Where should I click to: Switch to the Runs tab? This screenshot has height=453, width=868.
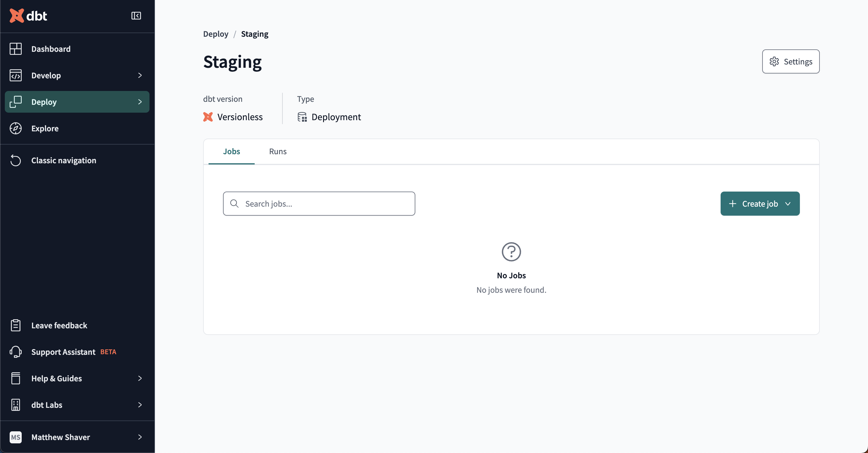277,152
